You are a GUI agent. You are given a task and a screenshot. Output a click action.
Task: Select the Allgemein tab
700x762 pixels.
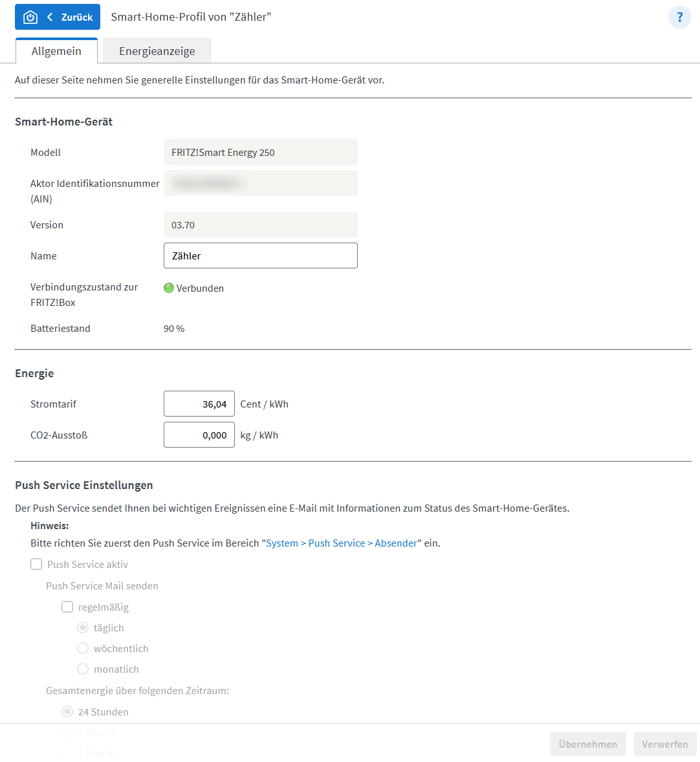tap(56, 51)
